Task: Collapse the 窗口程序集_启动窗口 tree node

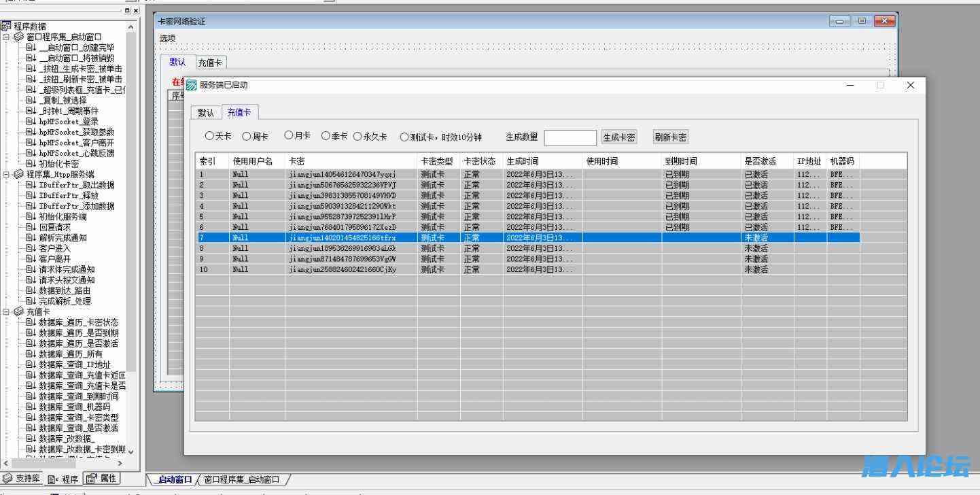Action: [6, 37]
